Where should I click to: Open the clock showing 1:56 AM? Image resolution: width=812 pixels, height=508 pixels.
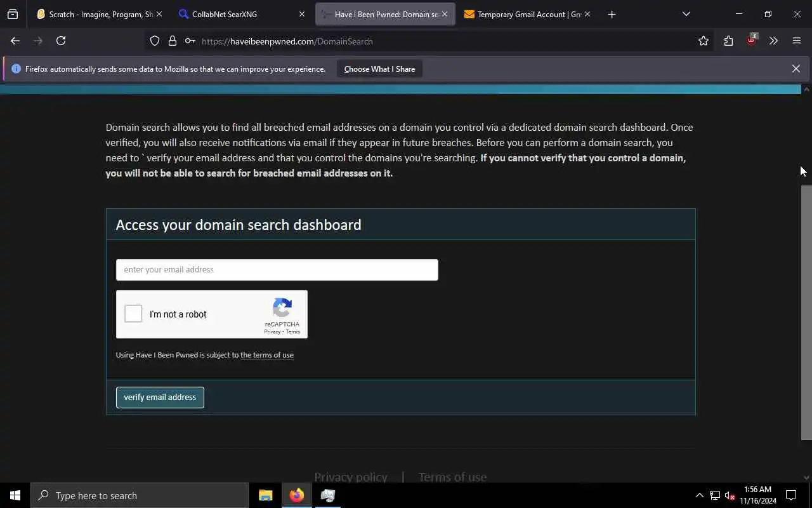[757, 495]
